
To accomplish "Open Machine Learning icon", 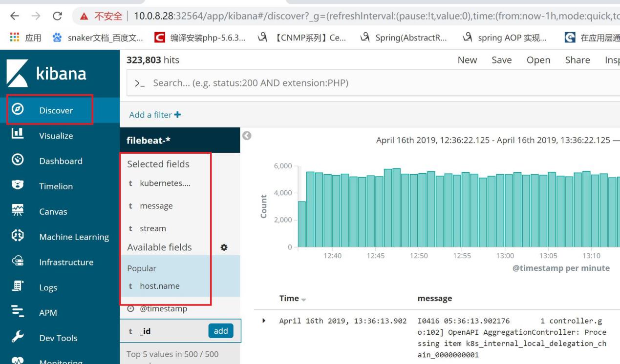I will 18,237.
